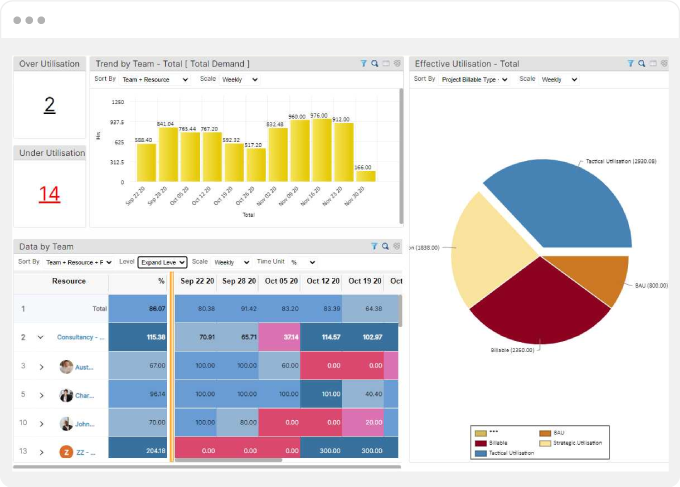Screen dimensions: 680x487
Task: Click filter icon in Trend by Team panel
Action: 363,64
